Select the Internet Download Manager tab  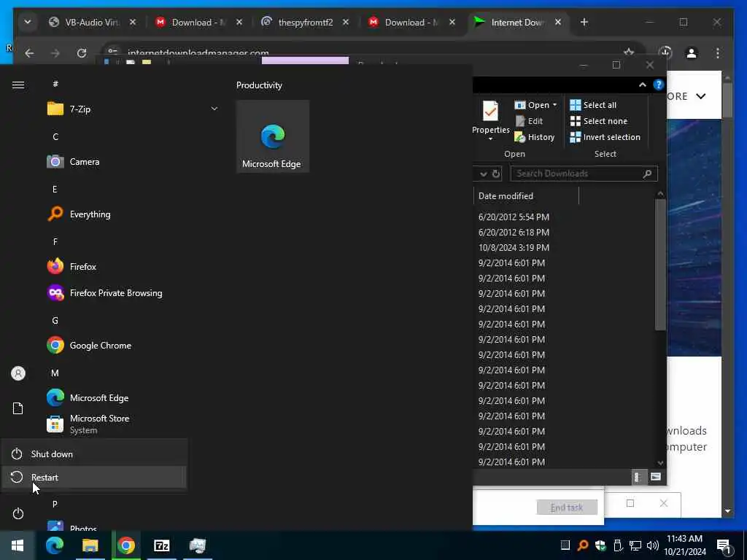point(519,23)
